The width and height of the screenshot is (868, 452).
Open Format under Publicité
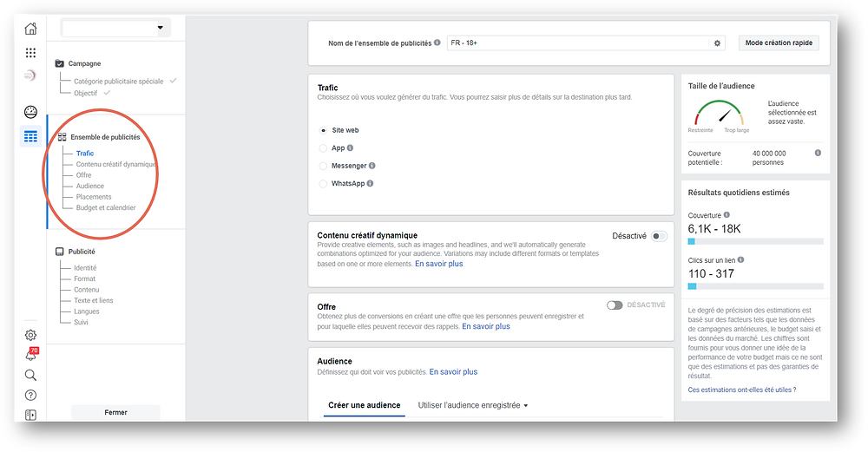pos(85,278)
